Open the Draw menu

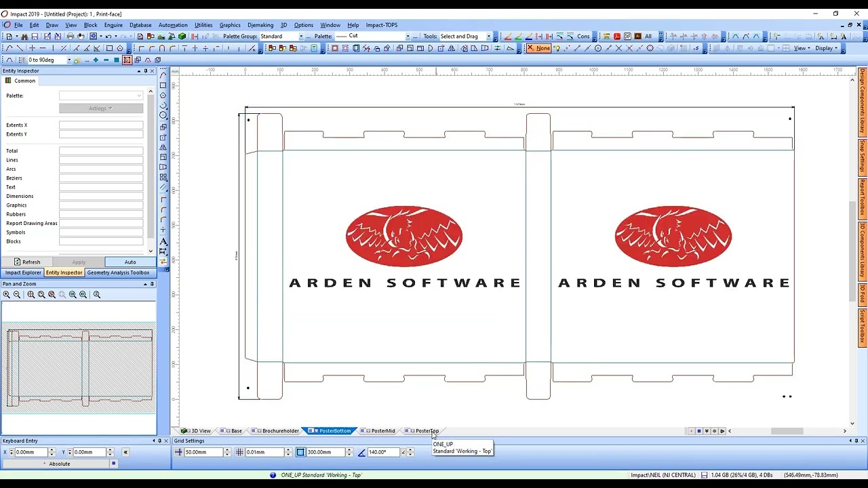pos(52,25)
